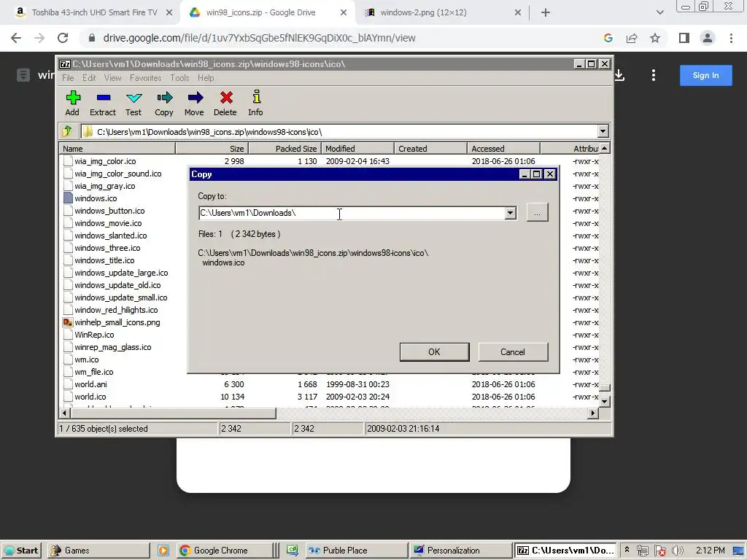Select winhelp_small_icons.png file
This screenshot has width=747, height=560.
click(117, 322)
